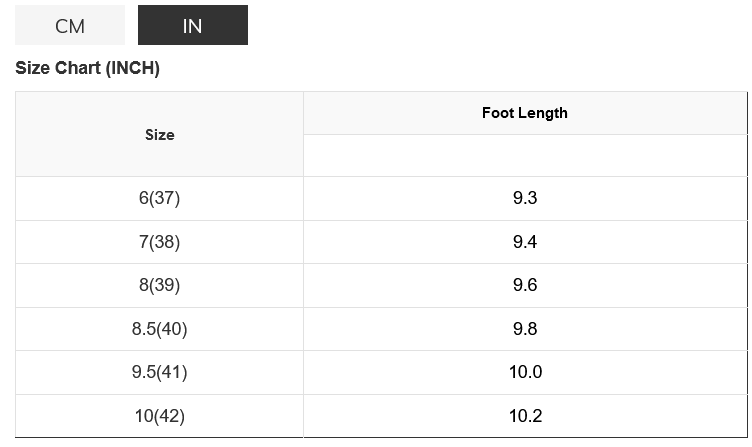Select the IN unit tab

(192, 26)
